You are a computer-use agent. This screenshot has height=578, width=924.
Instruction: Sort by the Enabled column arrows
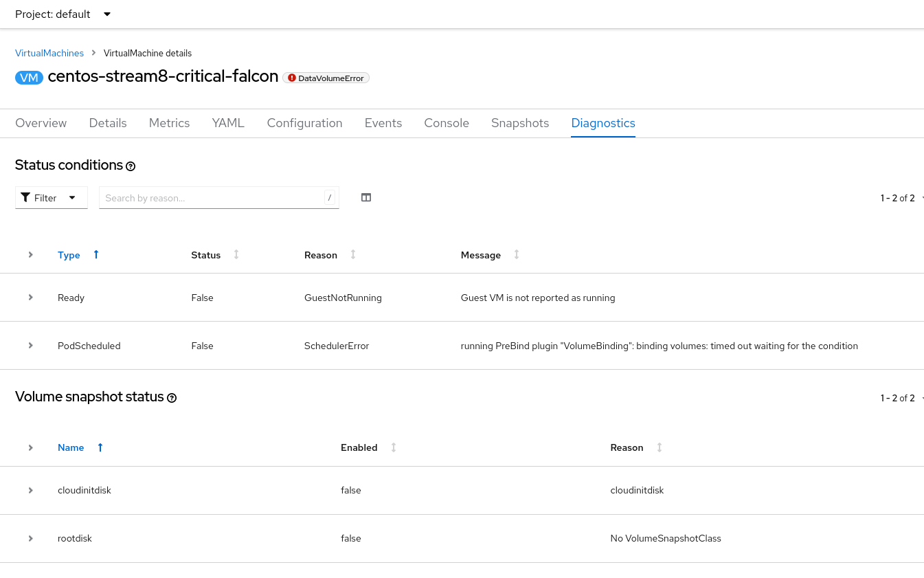[x=394, y=447]
